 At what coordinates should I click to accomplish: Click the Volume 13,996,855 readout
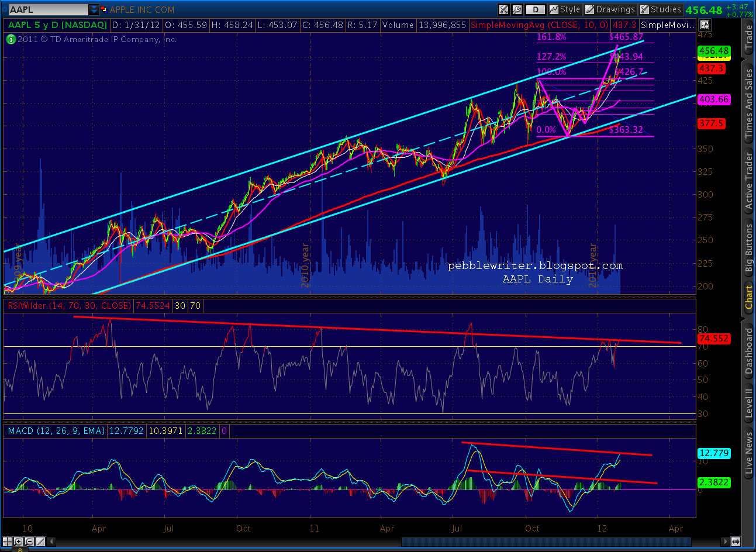pyautogui.click(x=424, y=25)
